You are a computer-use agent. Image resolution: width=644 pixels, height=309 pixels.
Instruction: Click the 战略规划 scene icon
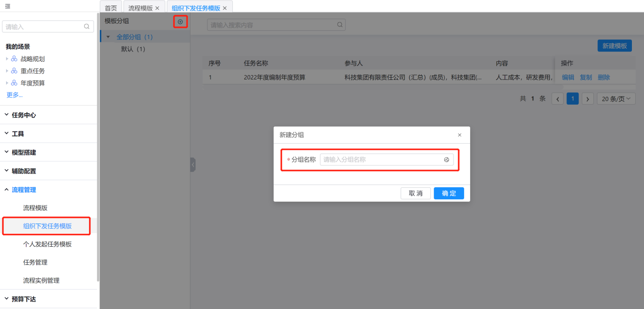tap(14, 59)
